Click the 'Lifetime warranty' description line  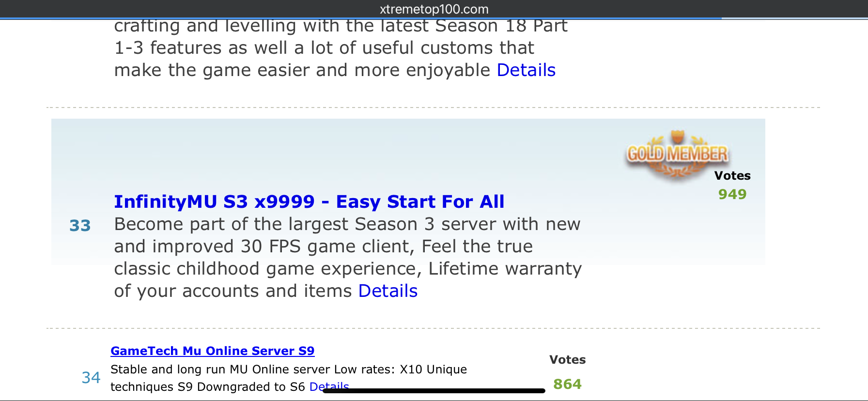[x=505, y=269]
